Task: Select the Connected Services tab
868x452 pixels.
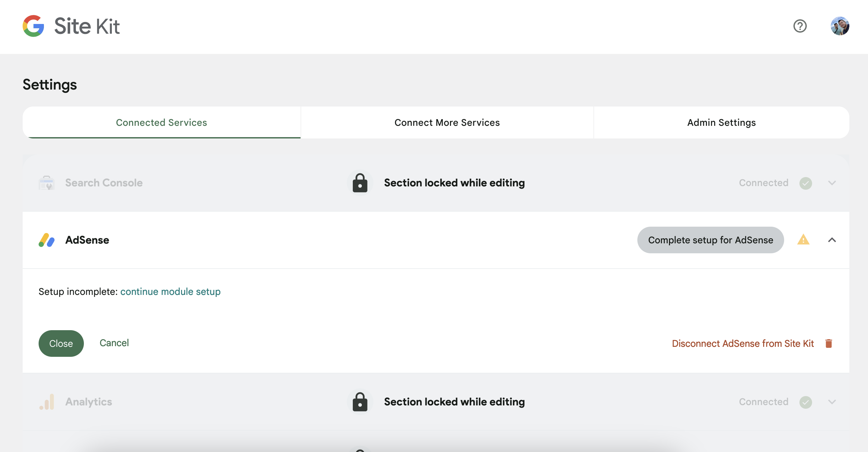Action: point(161,122)
